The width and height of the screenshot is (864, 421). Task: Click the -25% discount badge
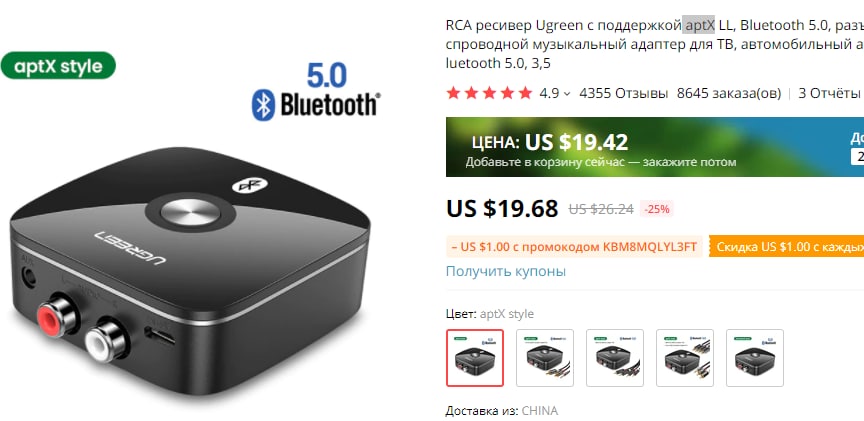(656, 209)
